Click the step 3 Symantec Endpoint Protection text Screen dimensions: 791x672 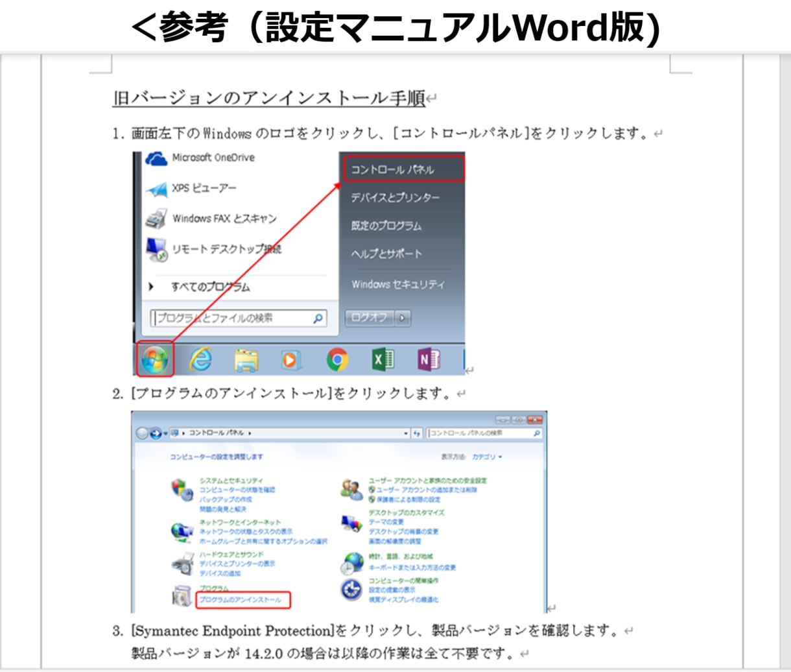click(232, 630)
